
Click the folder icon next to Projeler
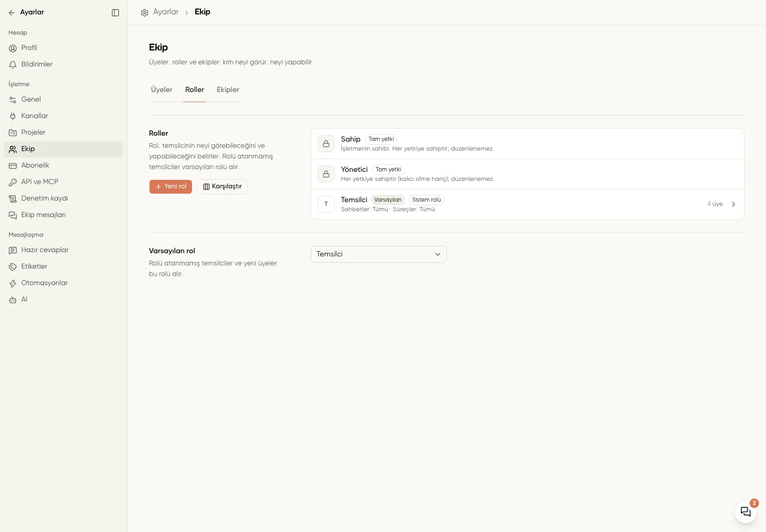pyautogui.click(x=13, y=133)
